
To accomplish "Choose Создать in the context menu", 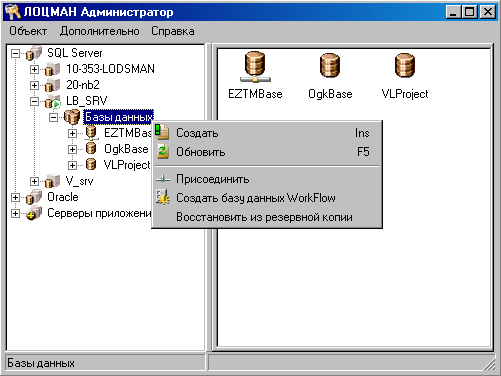I will [x=267, y=133].
